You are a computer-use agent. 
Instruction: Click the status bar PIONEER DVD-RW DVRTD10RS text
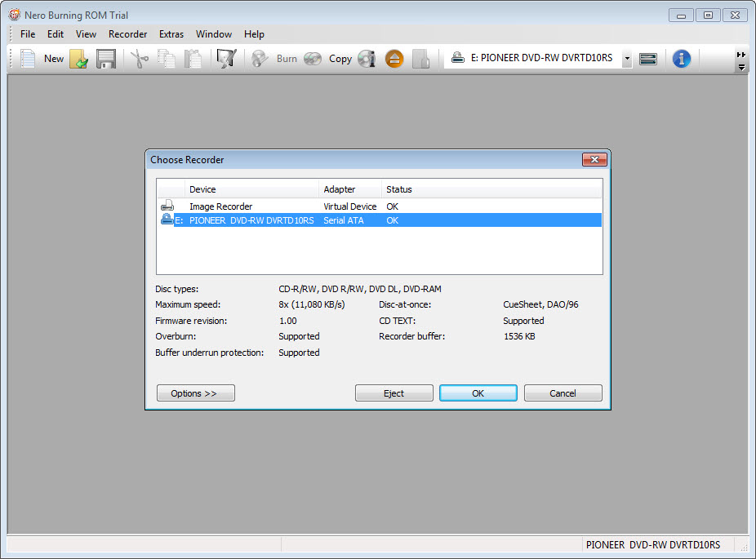(x=653, y=544)
